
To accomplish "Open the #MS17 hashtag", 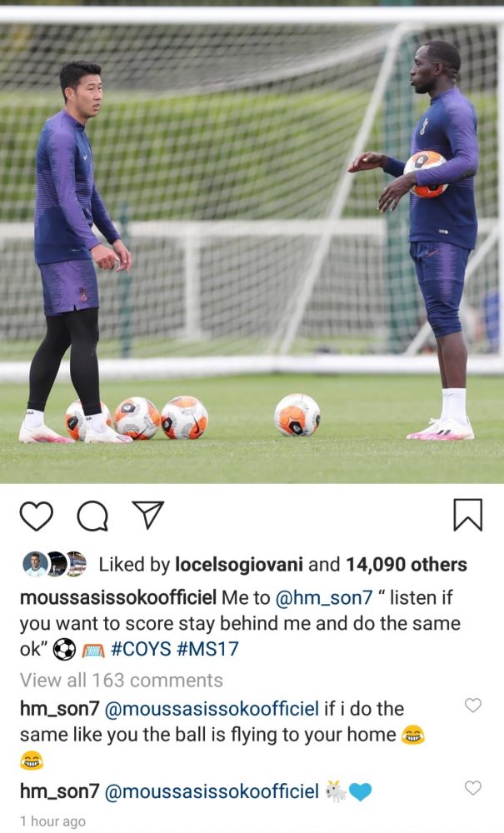I will (x=207, y=649).
